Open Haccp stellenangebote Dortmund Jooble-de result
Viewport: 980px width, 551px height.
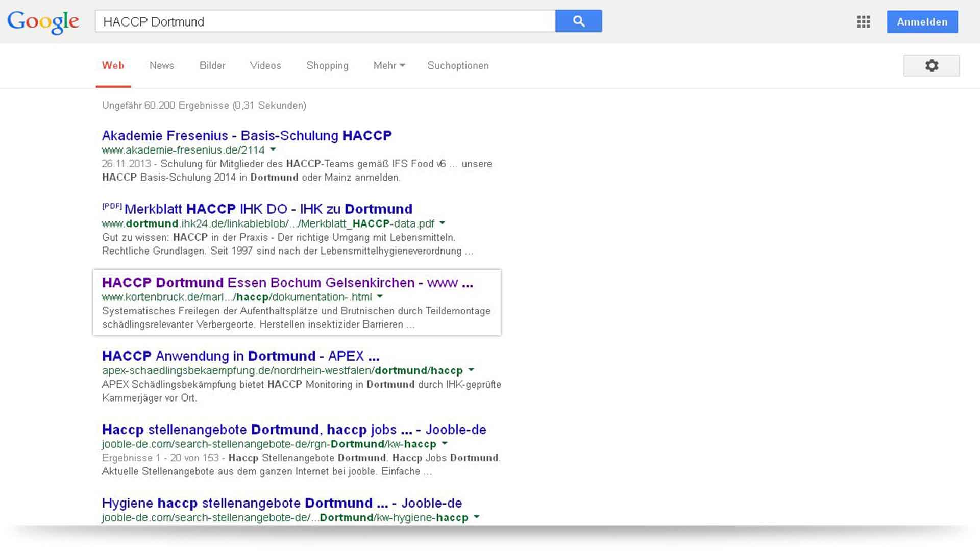(294, 430)
